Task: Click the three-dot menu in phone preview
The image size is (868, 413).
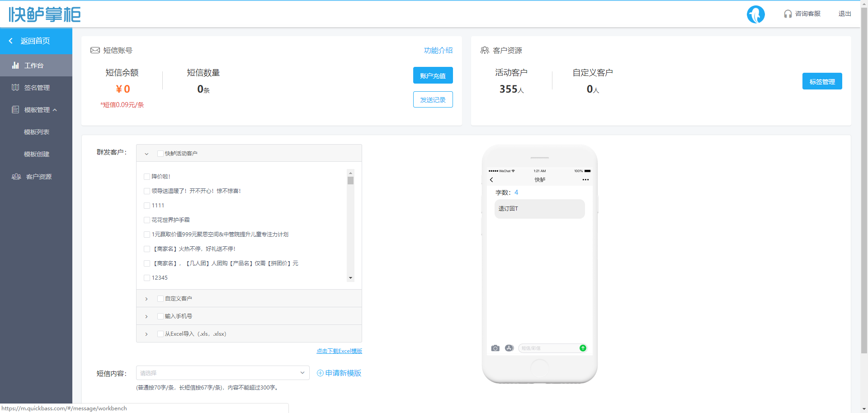Action: pos(585,180)
